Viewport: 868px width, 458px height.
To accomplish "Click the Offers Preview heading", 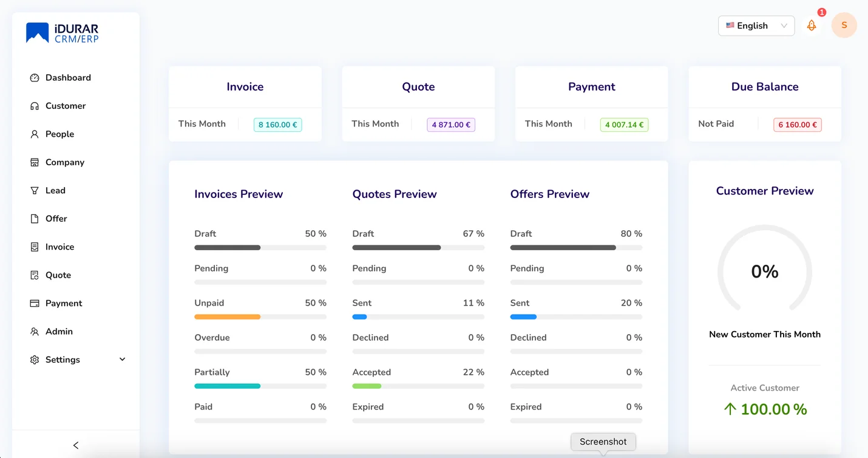I will click(x=550, y=194).
